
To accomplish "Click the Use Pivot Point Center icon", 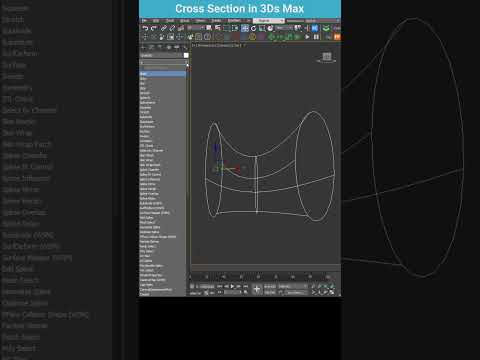I will (x=298, y=28).
